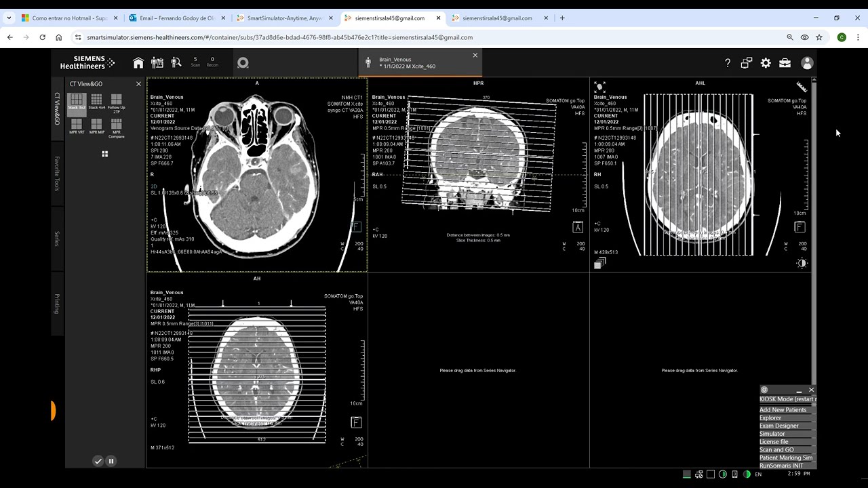Click the F marker in axial view
The width and height of the screenshot is (868, 488).
tap(356, 227)
